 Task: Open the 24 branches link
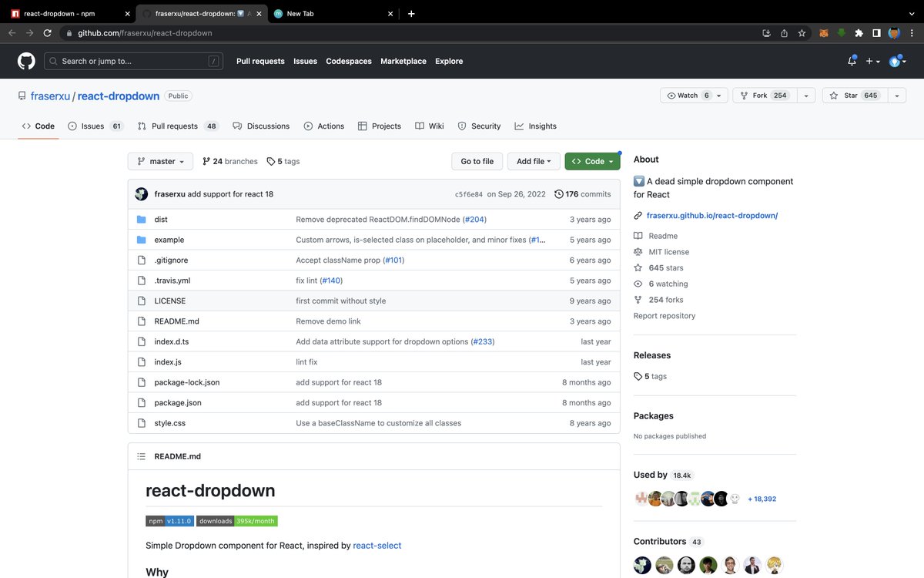point(229,161)
